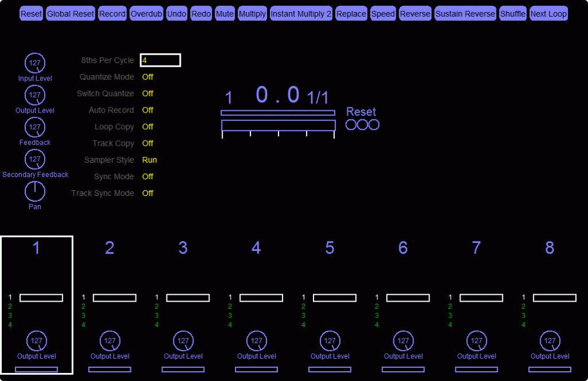The height and width of the screenshot is (381, 588).
Task: Click the Secondary Feedback knob
Action: coord(35,159)
